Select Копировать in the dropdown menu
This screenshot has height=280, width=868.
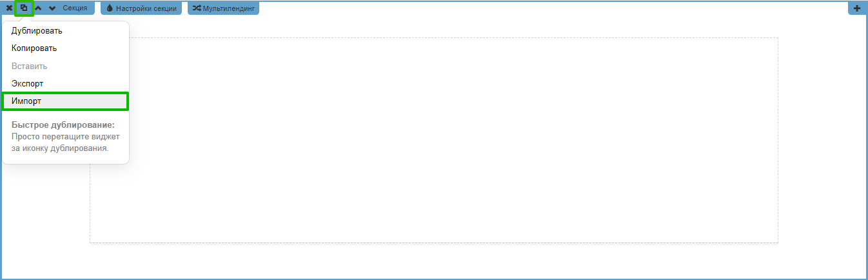34,48
